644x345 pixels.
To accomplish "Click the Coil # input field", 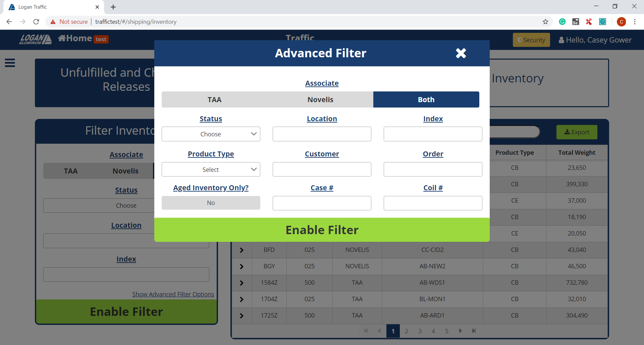I will 433,203.
